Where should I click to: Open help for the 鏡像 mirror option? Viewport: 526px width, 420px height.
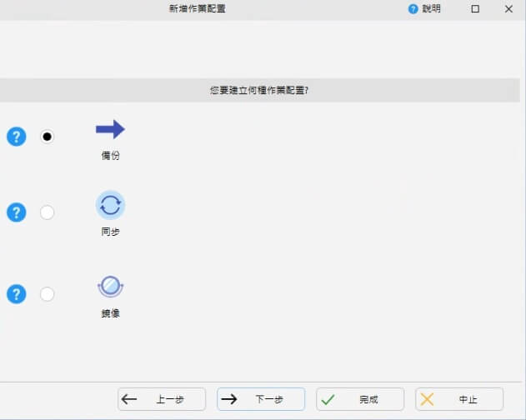click(x=17, y=294)
